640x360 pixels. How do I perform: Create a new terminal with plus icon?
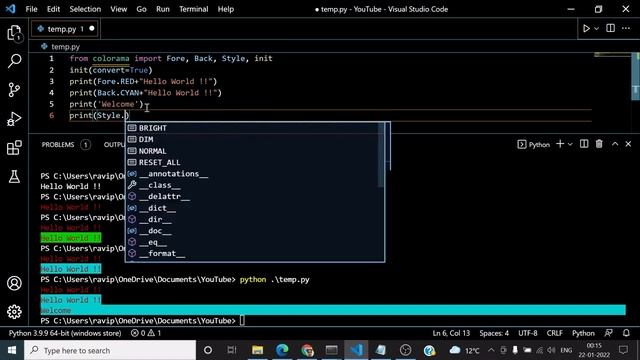560,144
